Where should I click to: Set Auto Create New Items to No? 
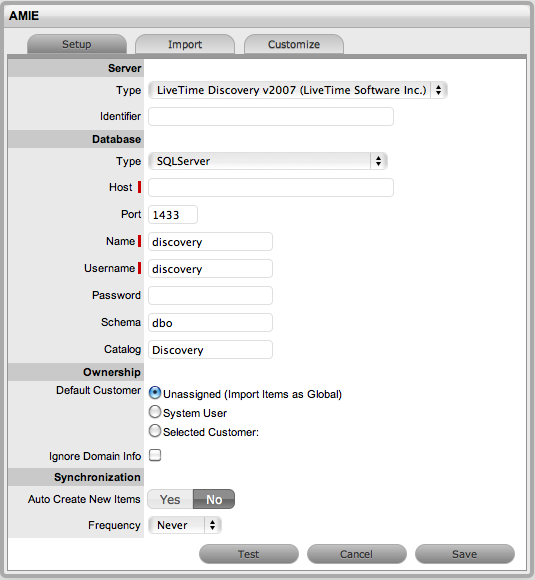pos(214,499)
